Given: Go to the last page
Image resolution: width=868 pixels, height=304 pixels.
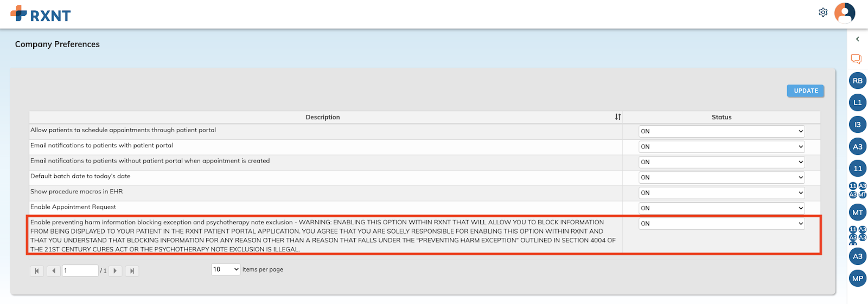Looking at the screenshot, I should [132, 271].
